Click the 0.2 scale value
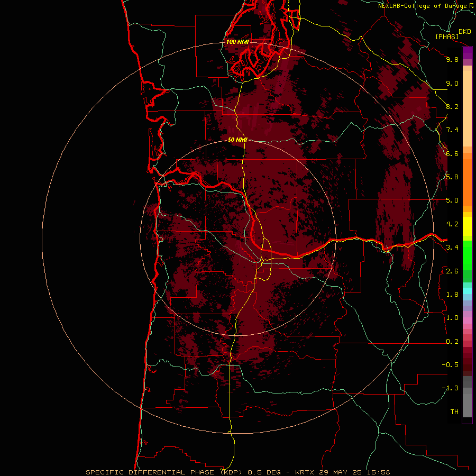 (452, 342)
